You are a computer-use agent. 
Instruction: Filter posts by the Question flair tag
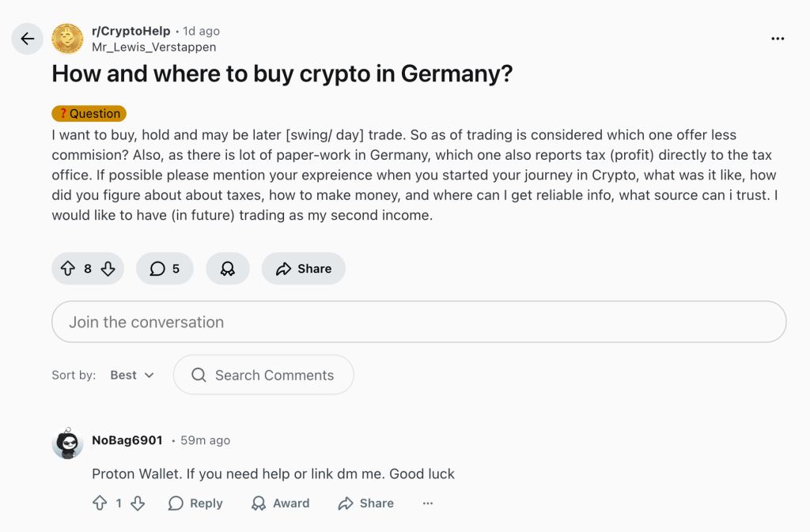89,113
